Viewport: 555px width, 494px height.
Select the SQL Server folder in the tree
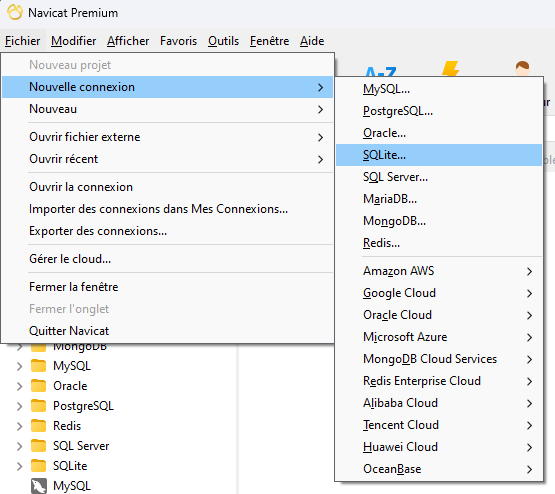click(x=81, y=446)
